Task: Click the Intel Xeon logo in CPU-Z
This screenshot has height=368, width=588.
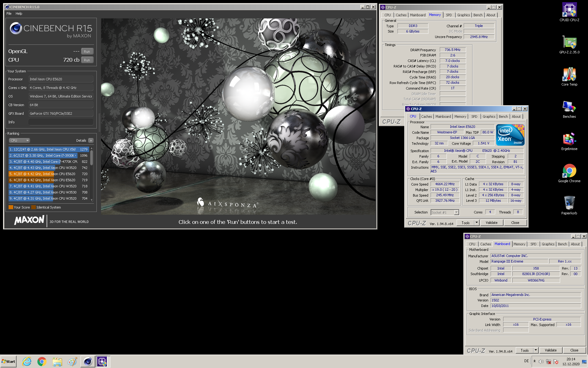Action: [x=510, y=135]
